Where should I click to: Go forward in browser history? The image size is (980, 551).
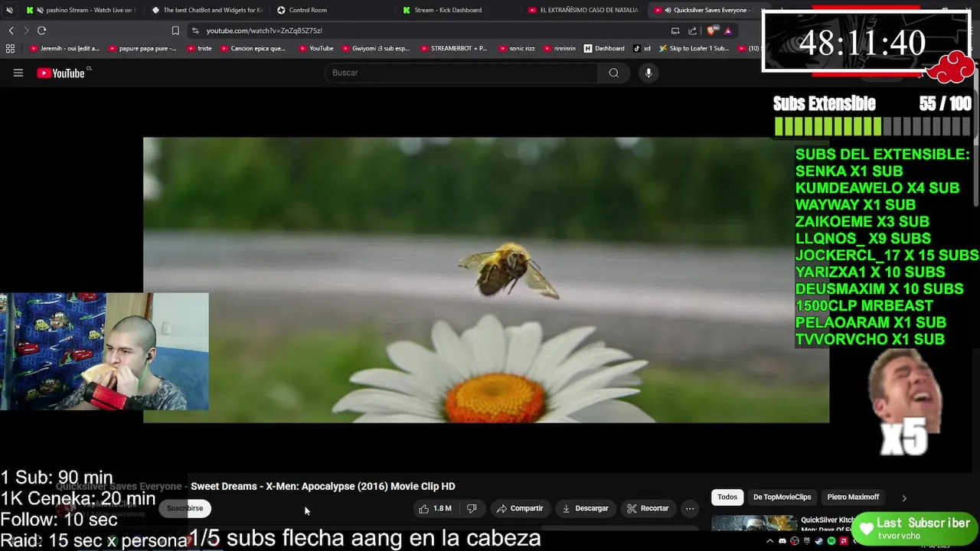click(26, 31)
